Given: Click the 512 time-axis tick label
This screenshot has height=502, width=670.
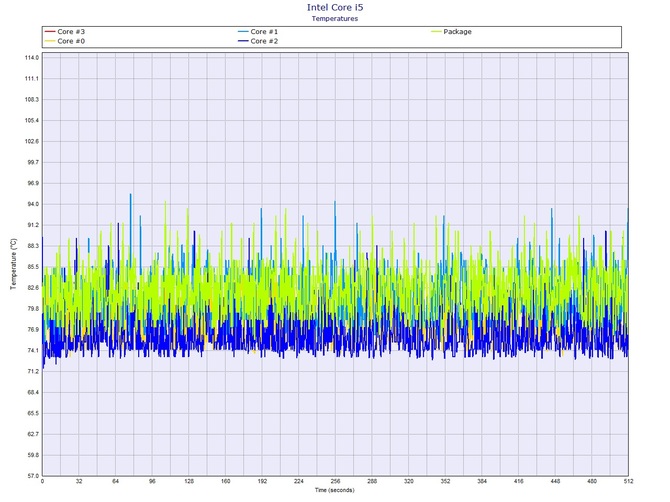Looking at the screenshot, I should [x=628, y=481].
